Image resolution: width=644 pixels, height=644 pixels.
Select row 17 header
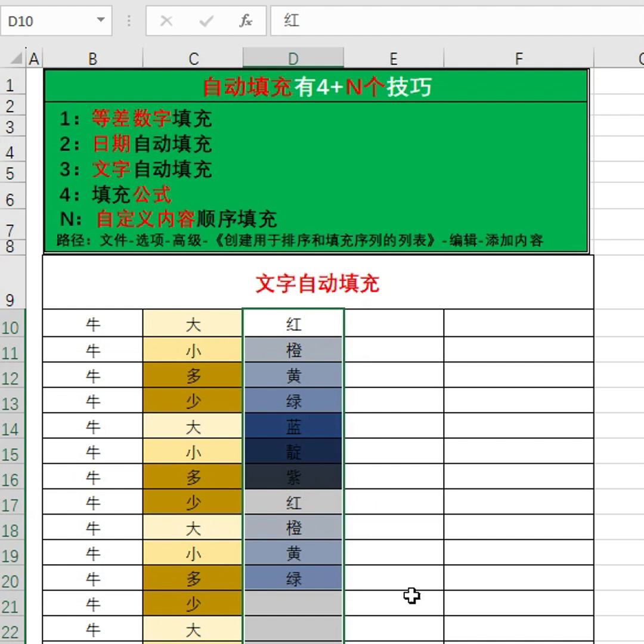pyautogui.click(x=13, y=502)
